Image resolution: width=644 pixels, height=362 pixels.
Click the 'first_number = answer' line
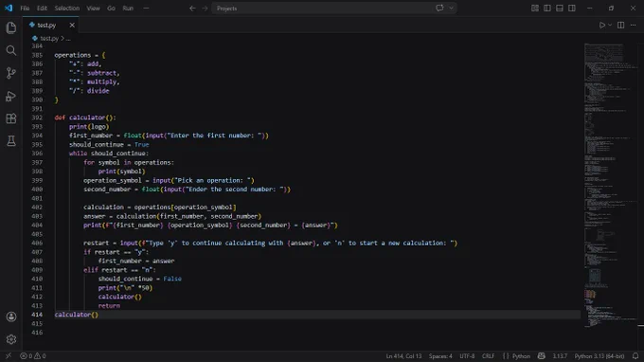(x=136, y=261)
